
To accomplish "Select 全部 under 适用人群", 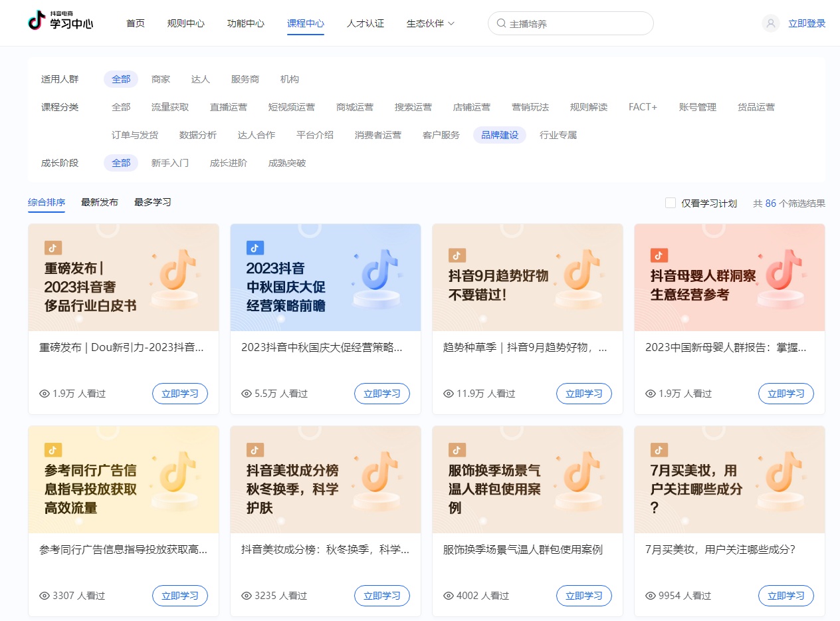I will [121, 79].
